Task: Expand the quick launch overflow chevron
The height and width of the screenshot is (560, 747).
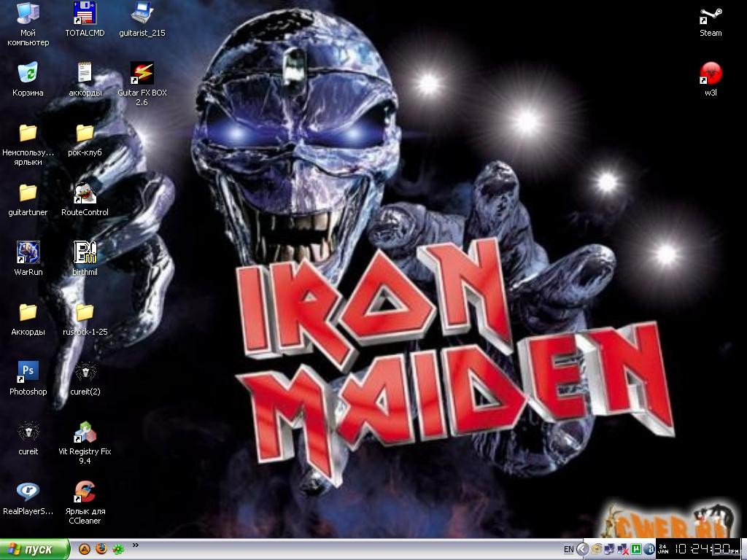Action: click(135, 545)
